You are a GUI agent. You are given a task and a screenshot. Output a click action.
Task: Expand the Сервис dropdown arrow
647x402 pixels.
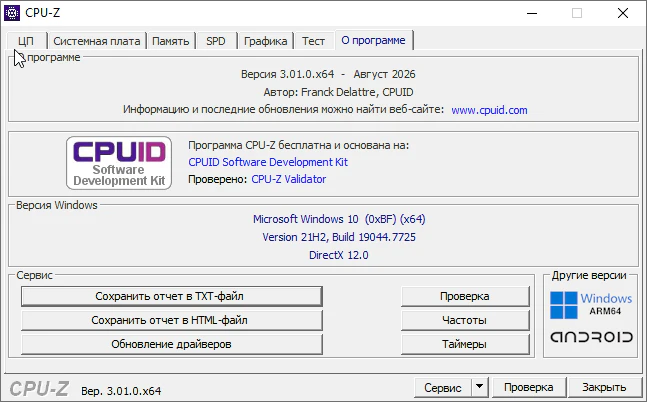pyautogui.click(x=479, y=387)
